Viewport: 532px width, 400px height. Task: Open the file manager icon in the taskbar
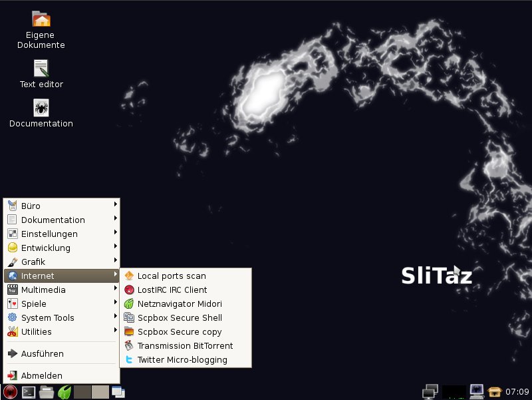click(x=47, y=392)
